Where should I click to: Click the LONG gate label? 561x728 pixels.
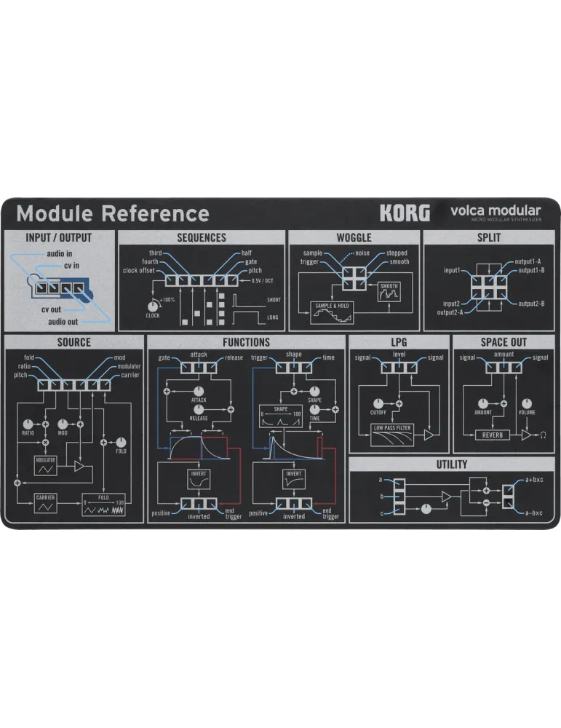pos(273,317)
